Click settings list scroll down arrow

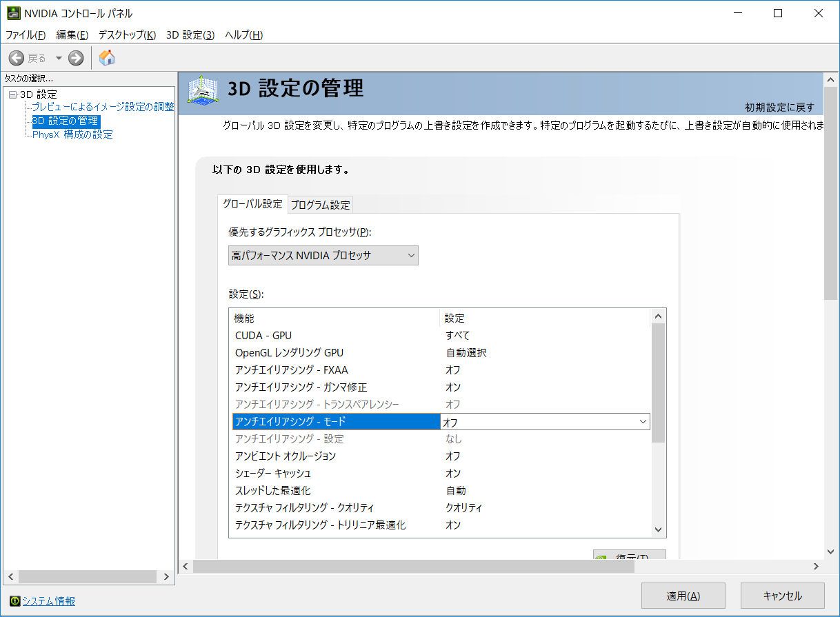pyautogui.click(x=658, y=529)
